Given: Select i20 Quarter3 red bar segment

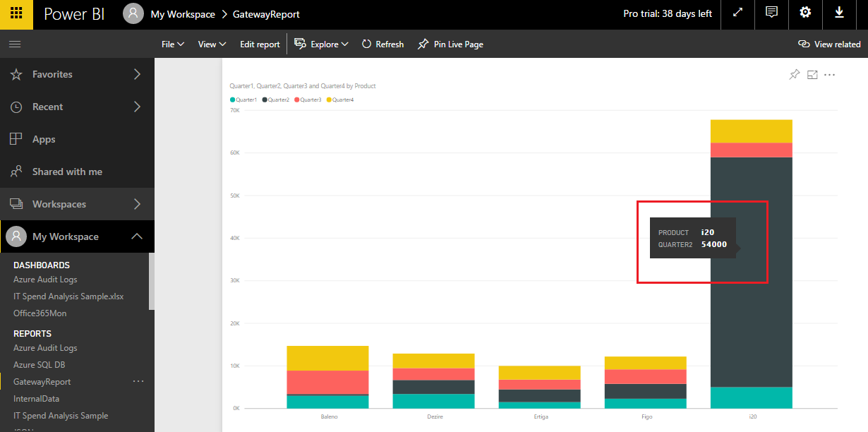Looking at the screenshot, I should coord(752,150).
